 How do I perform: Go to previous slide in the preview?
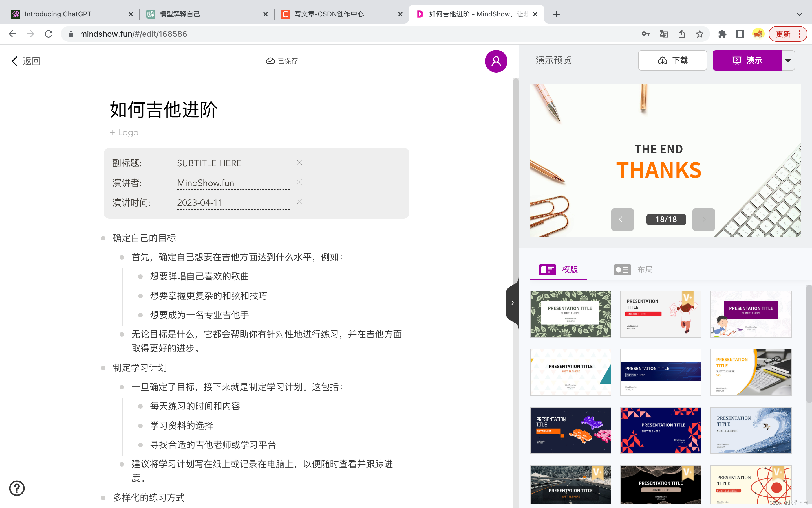point(623,219)
